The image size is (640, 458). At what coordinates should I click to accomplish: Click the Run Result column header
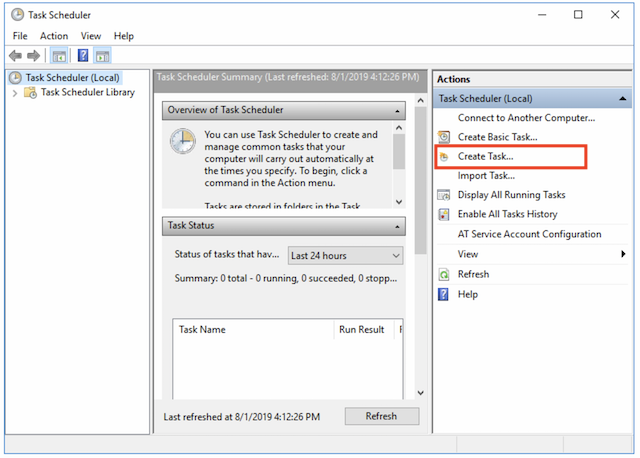point(364,329)
